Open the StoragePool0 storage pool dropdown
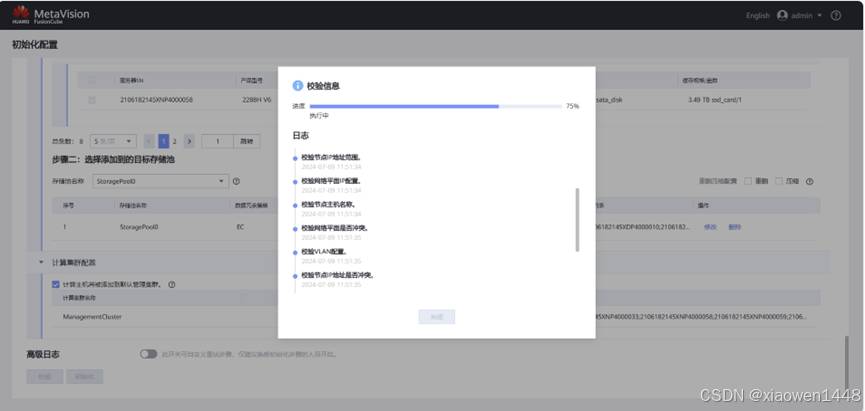The image size is (865, 411). 160,181
